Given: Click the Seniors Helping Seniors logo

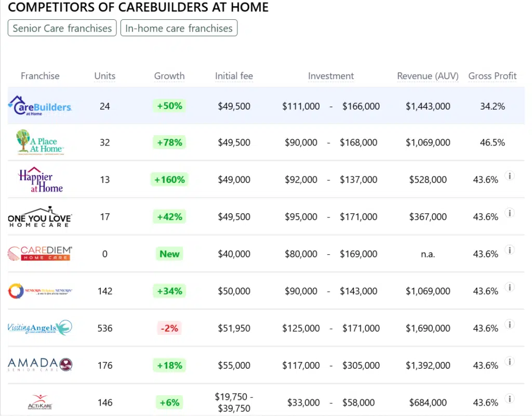Looking at the screenshot, I should tap(40, 291).
